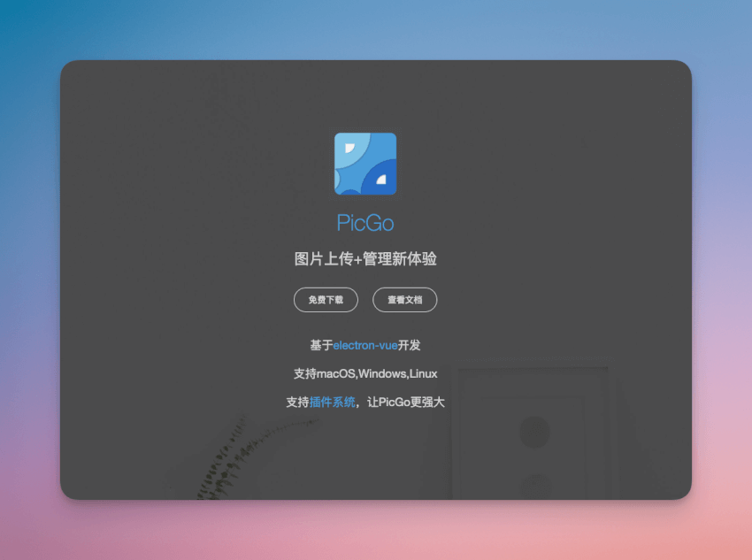Click the lower-right white shape in PicGo logo
The image size is (752, 560).
tap(382, 180)
